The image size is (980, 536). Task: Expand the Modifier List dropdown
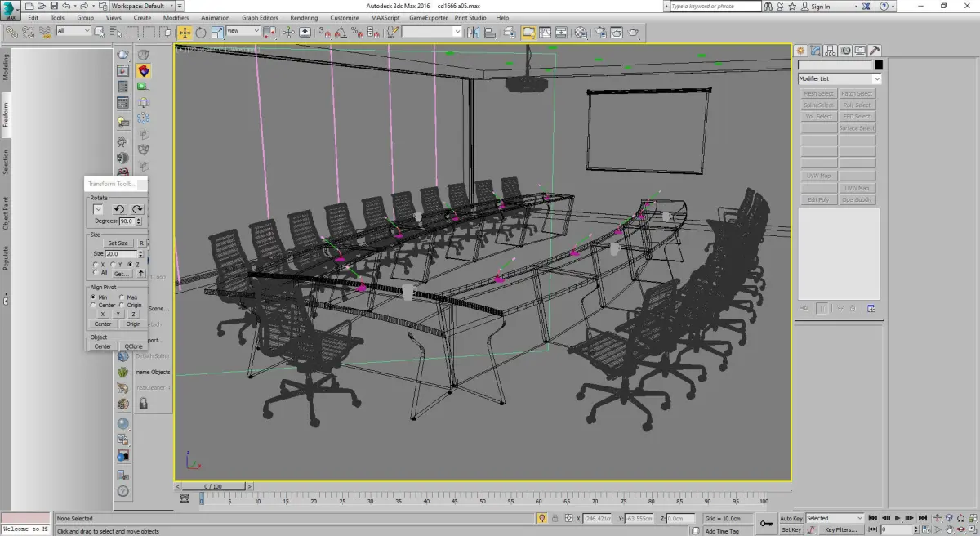(840, 78)
